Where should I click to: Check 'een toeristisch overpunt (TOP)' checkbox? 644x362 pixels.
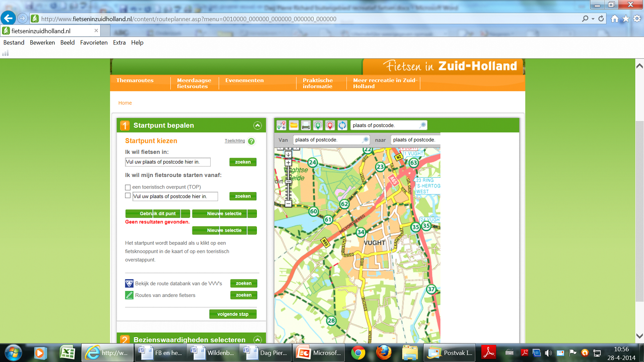coord(128,187)
